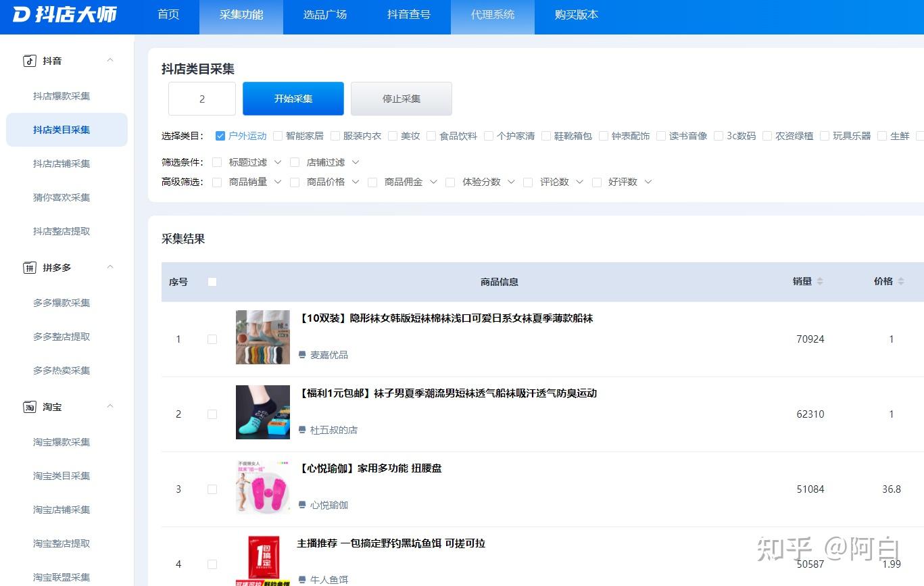Open the 购买版本 tab

click(577, 15)
